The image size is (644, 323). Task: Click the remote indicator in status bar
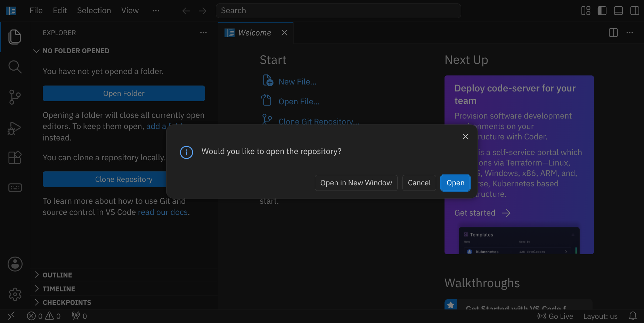point(11,316)
